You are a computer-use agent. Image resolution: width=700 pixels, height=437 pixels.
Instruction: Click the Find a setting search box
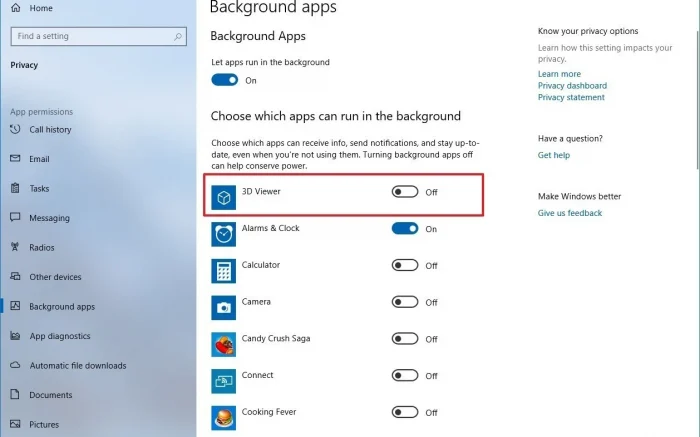coord(99,37)
